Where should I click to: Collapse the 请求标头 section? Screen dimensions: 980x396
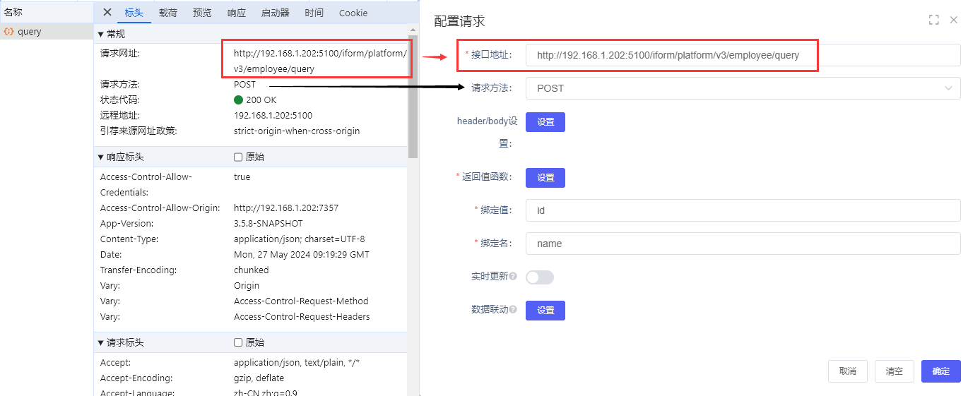tap(101, 342)
